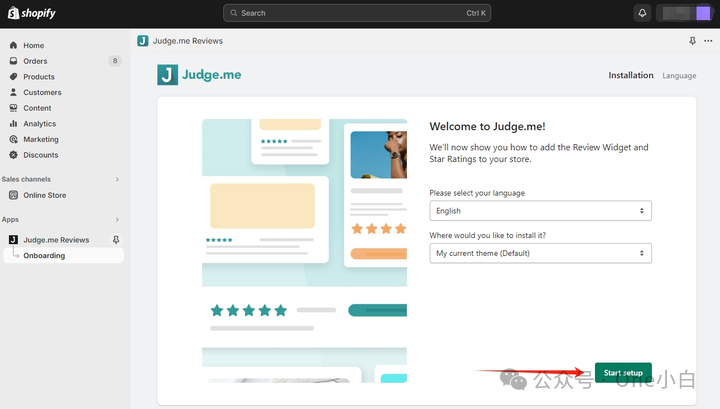Click Where would you like to install it? label

coord(487,235)
